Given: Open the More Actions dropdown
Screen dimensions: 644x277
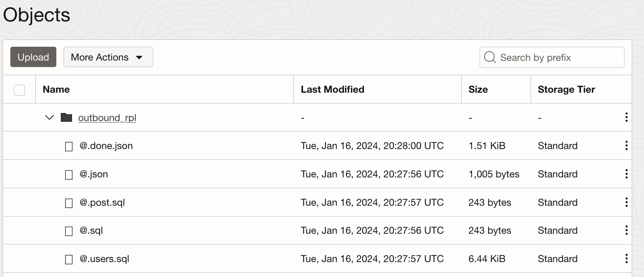Looking at the screenshot, I should [108, 57].
